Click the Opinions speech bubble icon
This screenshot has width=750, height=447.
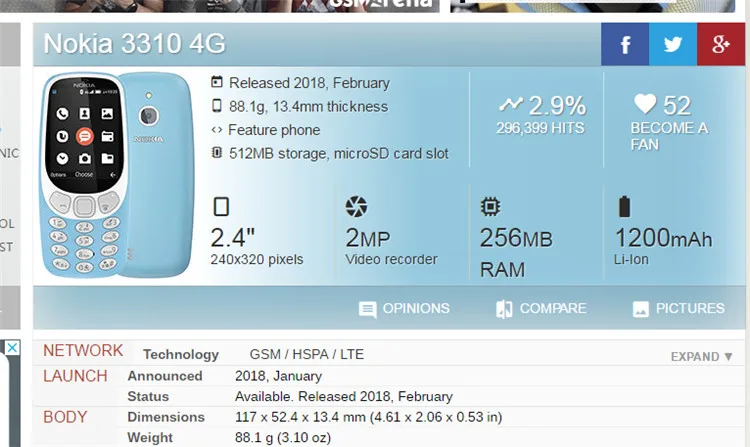[367, 309]
